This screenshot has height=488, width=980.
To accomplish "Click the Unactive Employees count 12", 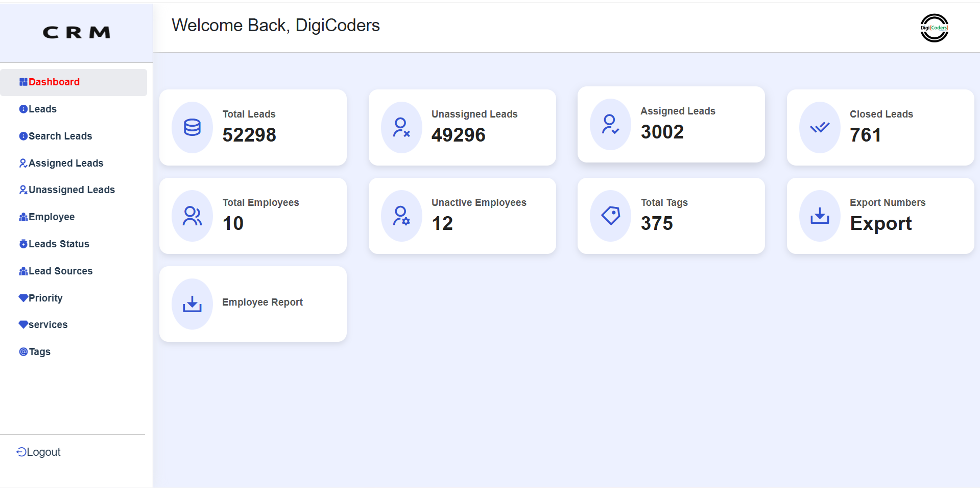I will click(x=442, y=223).
